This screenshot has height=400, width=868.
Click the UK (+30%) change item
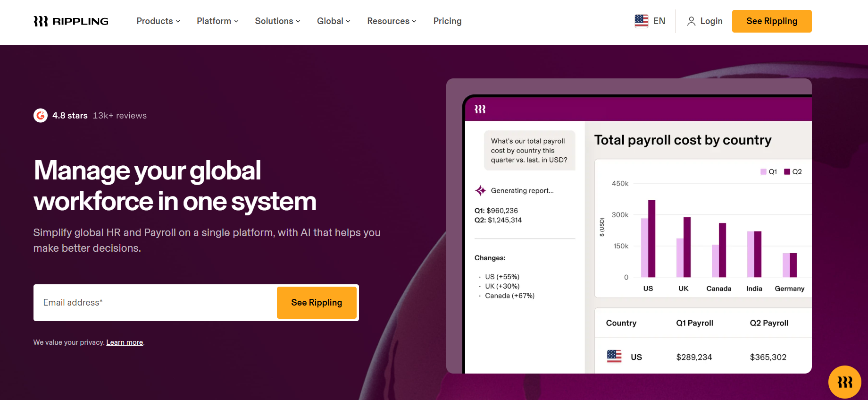click(502, 286)
